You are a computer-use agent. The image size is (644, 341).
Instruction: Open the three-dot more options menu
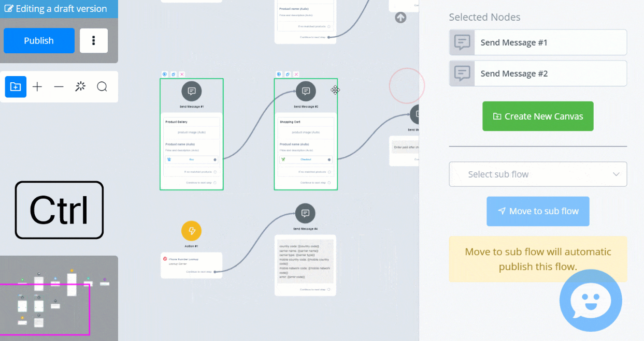pyautogui.click(x=94, y=41)
